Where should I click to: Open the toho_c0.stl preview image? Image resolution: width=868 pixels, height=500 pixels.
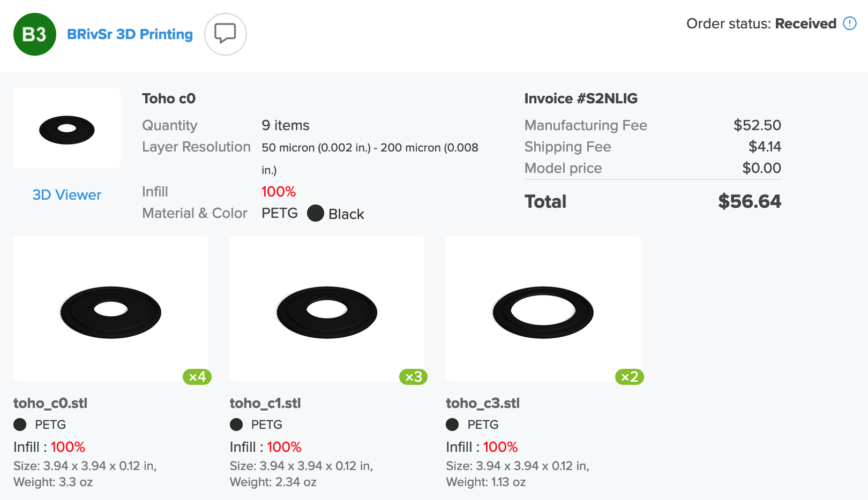coord(111,309)
